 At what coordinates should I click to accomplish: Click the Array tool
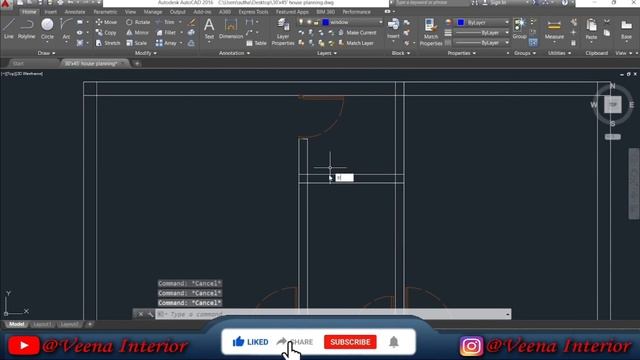(x=167, y=43)
